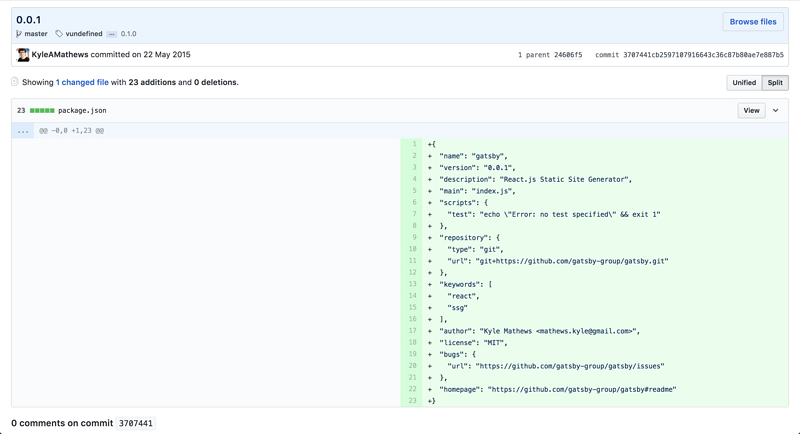Switch diff to Unified view
This screenshot has height=434, width=800.
[x=744, y=83]
